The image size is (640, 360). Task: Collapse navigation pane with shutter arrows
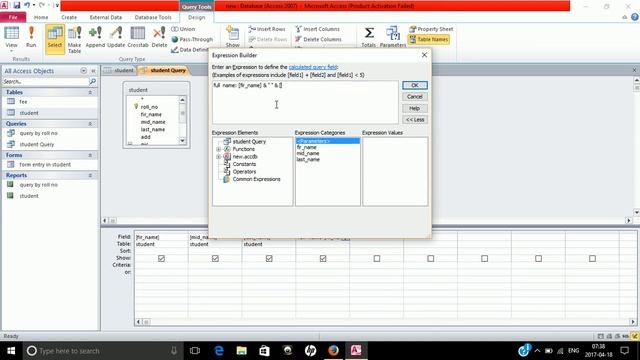(93, 71)
